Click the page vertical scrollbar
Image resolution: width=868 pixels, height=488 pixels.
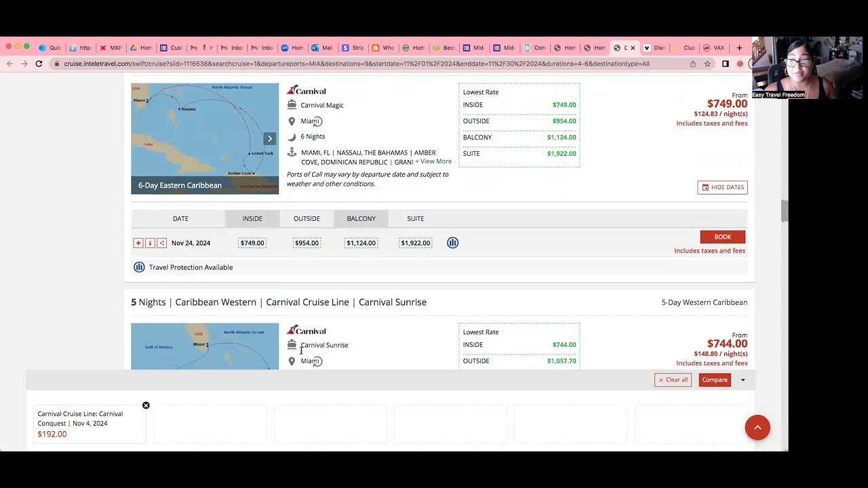click(785, 211)
